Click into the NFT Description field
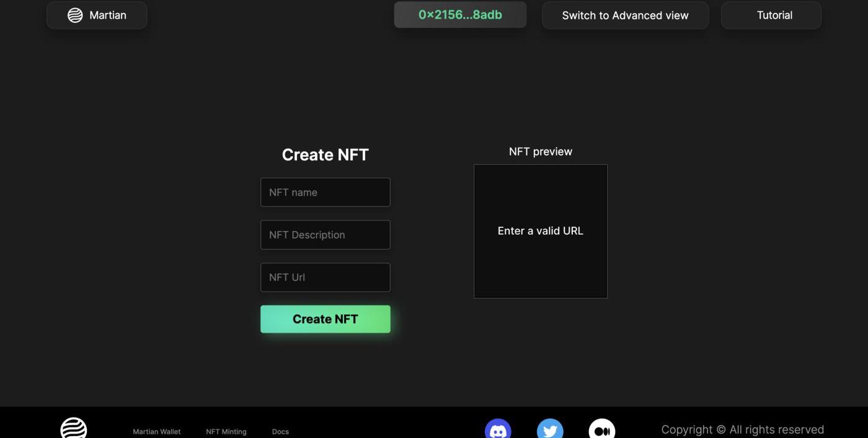The width and height of the screenshot is (868, 438). pos(325,235)
